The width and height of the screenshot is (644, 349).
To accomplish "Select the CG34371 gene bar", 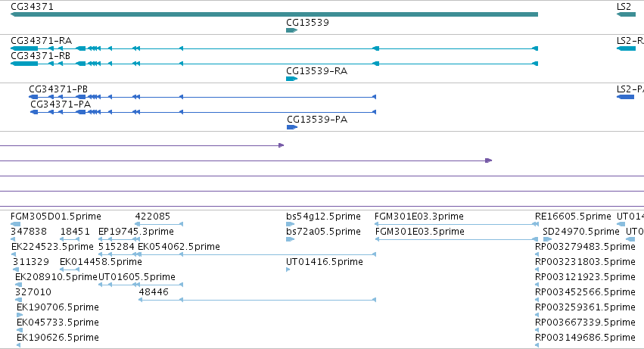I will pos(274,14).
